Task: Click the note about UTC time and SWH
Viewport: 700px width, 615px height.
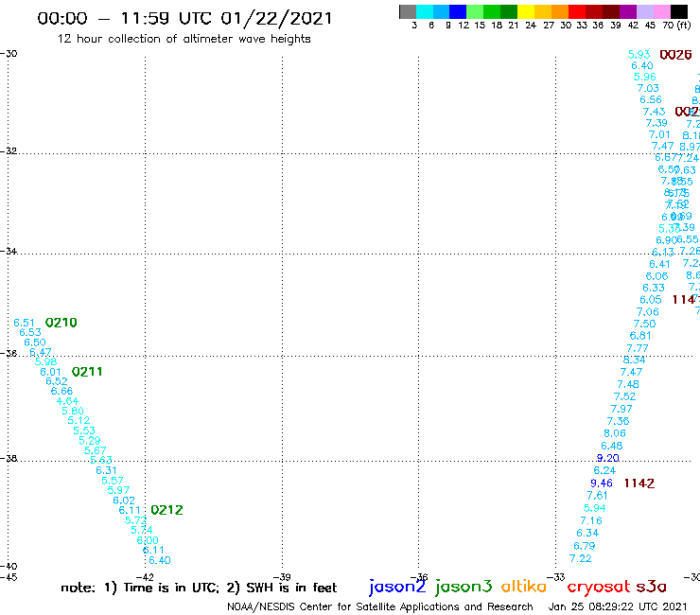Action: tap(199, 589)
